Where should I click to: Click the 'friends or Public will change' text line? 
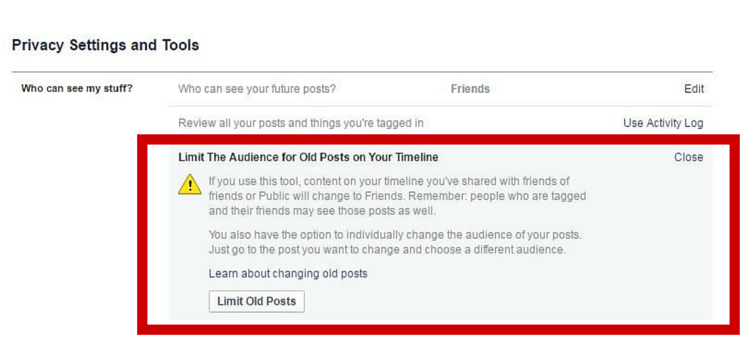tap(397, 196)
